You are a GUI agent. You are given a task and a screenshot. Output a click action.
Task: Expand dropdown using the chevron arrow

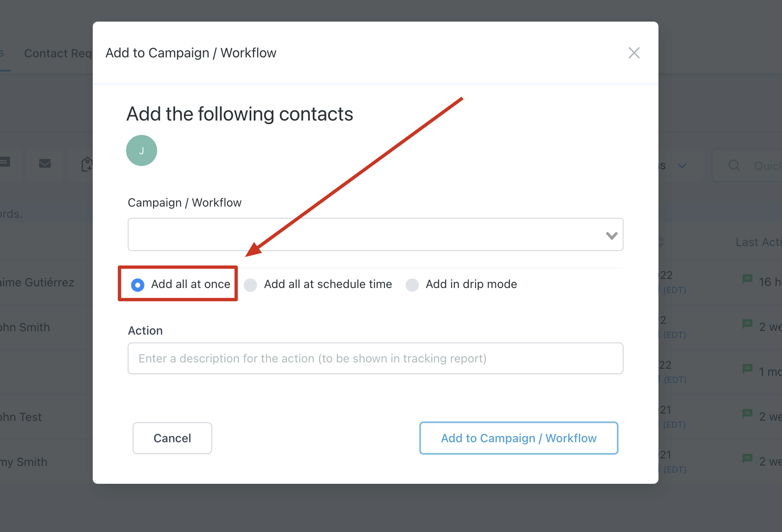tap(611, 236)
